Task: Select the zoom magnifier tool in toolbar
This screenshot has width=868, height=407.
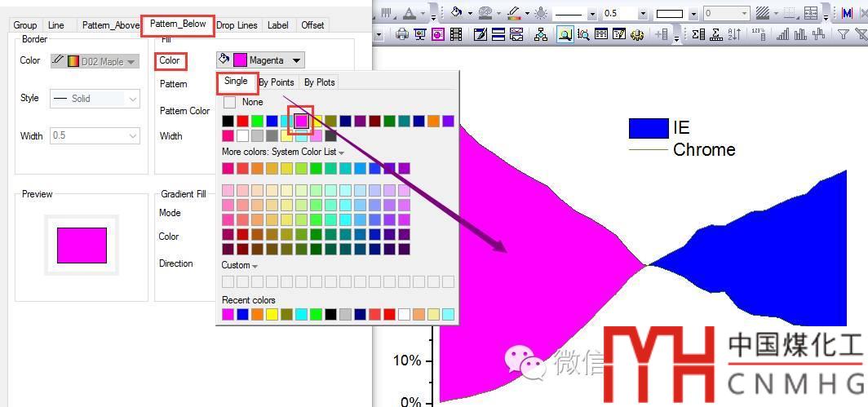Action: pos(565,34)
